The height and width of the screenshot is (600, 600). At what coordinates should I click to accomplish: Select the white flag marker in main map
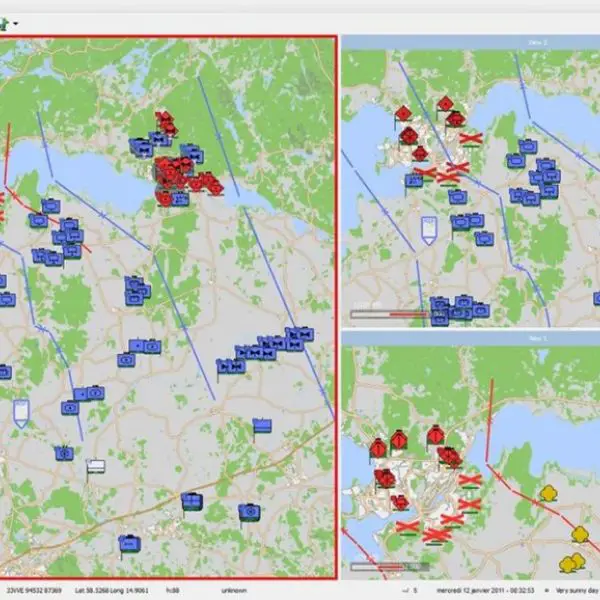click(x=96, y=465)
